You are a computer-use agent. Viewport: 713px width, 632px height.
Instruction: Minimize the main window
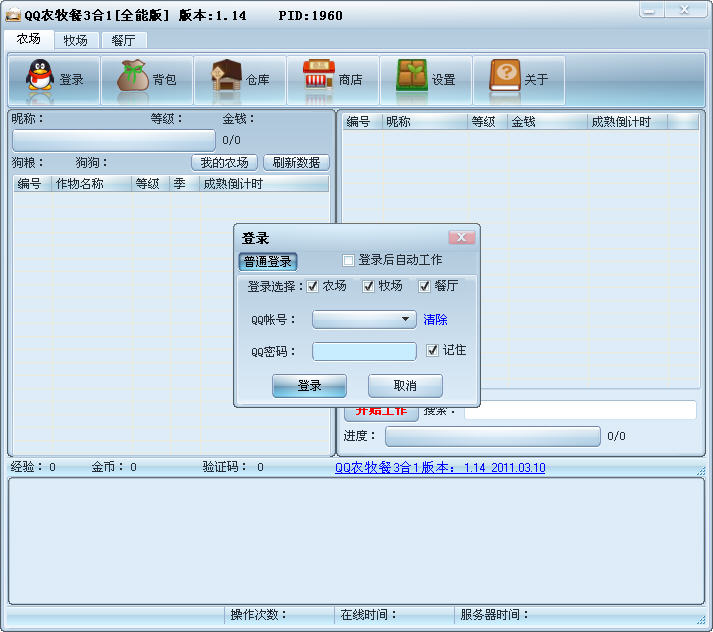651,10
